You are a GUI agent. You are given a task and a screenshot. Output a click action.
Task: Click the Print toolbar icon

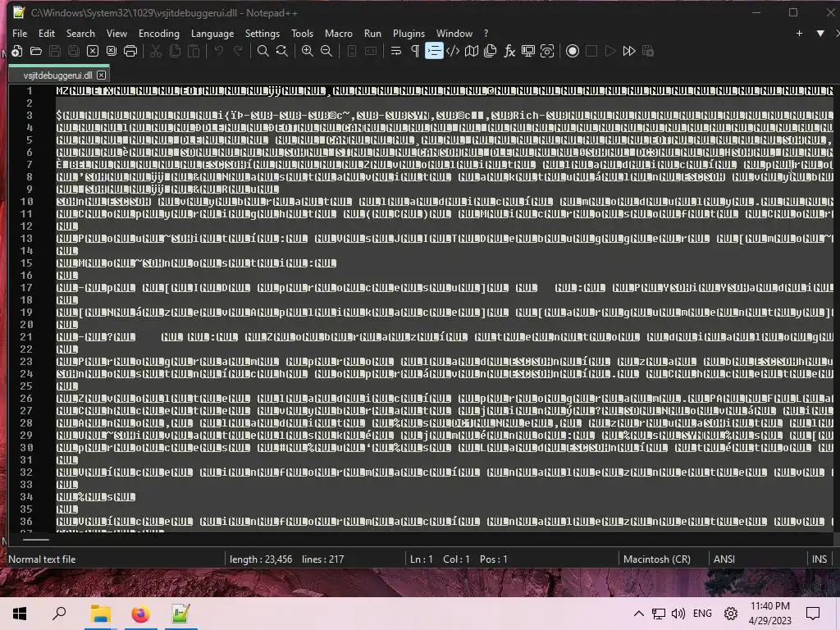point(130,51)
